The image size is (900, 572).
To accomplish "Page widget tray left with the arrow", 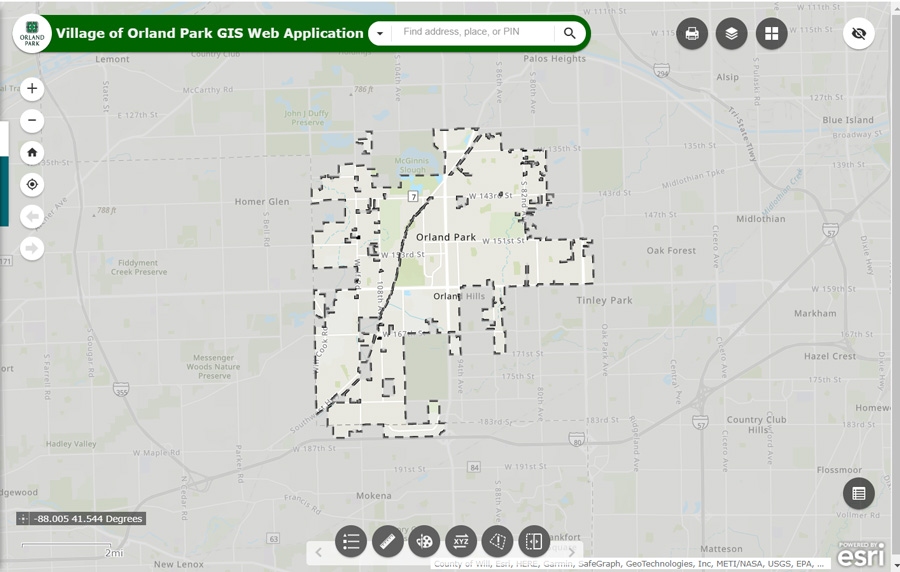I will (x=319, y=552).
